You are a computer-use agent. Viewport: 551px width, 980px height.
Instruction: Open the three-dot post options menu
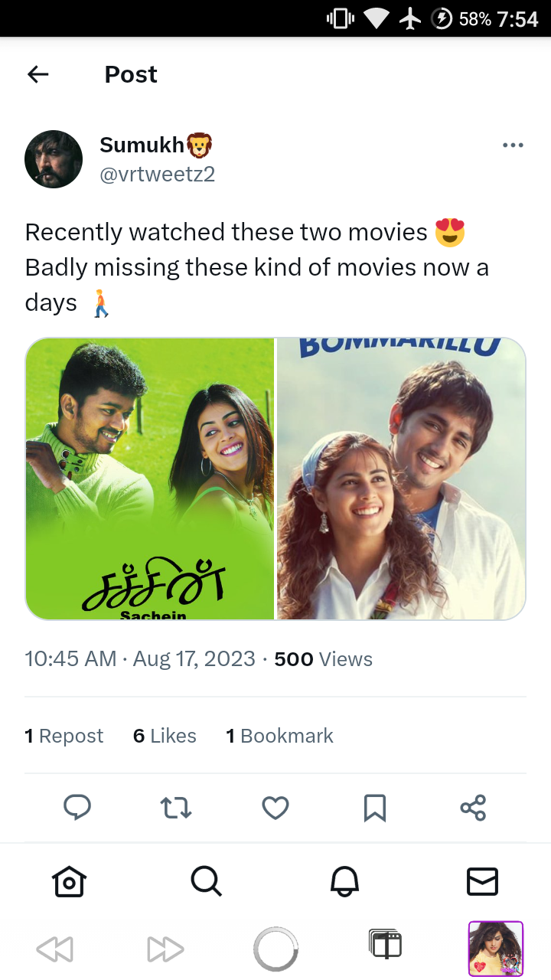[x=513, y=145]
